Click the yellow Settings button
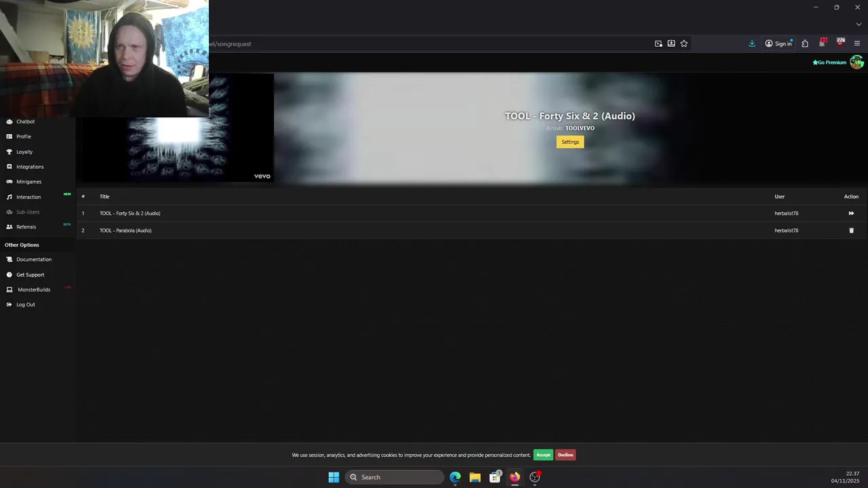The height and width of the screenshot is (488, 868). [570, 142]
